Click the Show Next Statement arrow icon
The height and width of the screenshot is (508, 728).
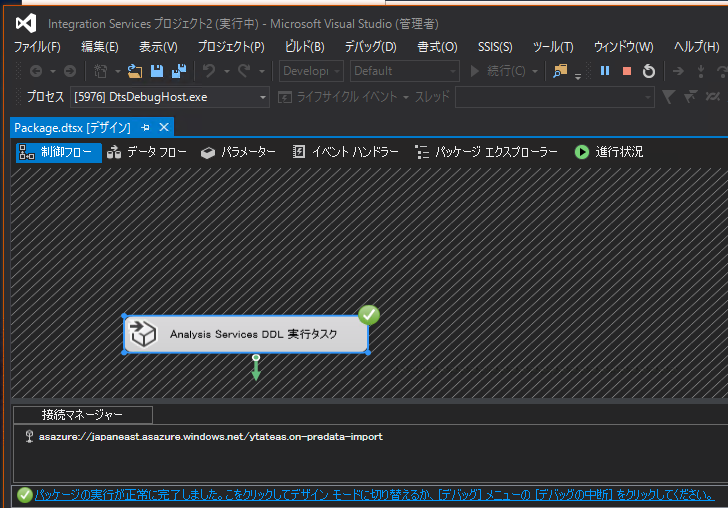[678, 71]
